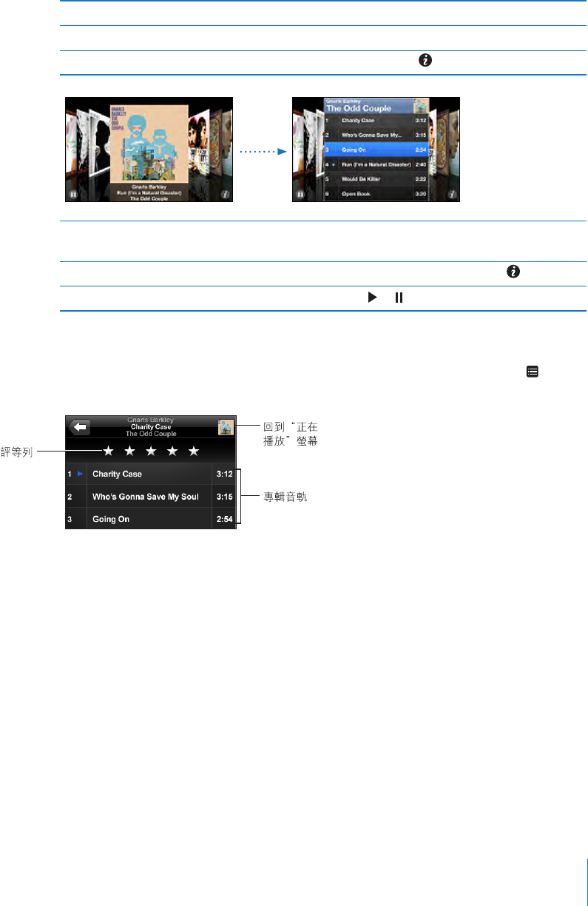Click track number 2 in bottom track list
588x906 pixels.
70,497
